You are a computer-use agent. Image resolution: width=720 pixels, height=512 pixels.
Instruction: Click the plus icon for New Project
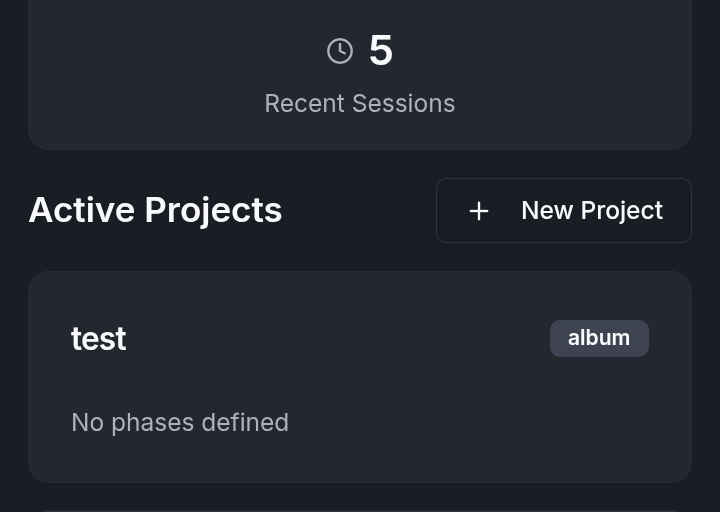point(479,211)
